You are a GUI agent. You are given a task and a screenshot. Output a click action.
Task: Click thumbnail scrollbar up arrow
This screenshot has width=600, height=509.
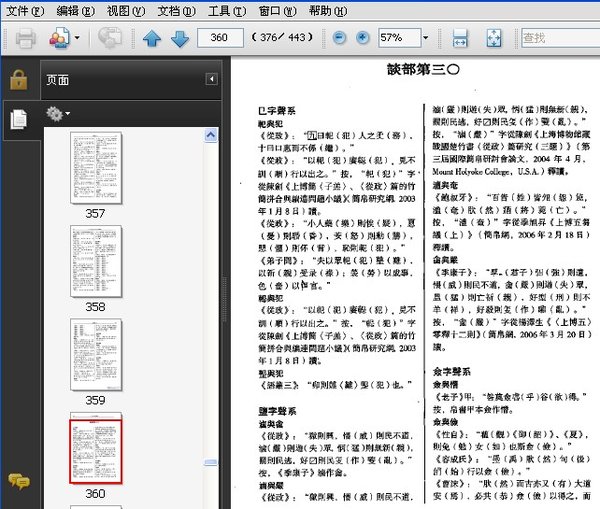pyautogui.click(x=211, y=135)
